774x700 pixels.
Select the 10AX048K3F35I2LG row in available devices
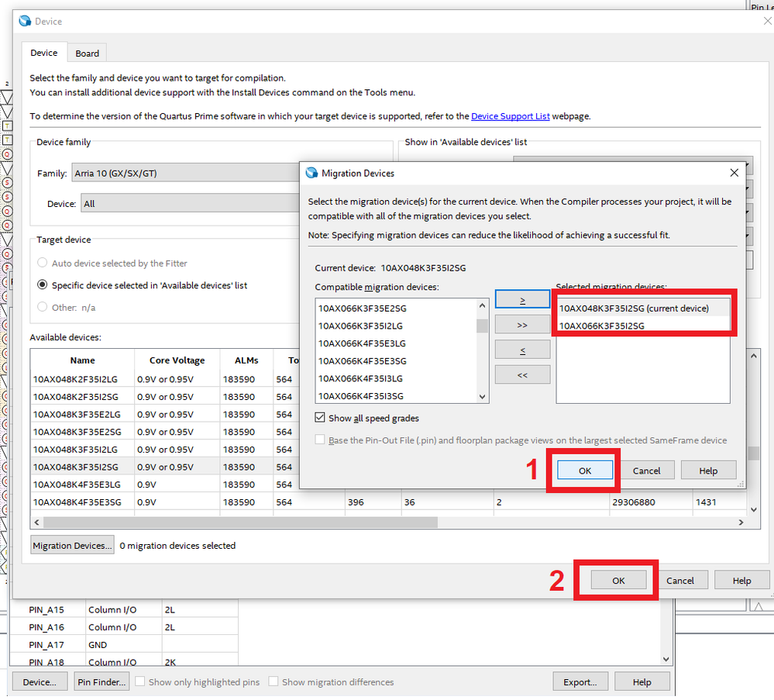click(x=165, y=449)
